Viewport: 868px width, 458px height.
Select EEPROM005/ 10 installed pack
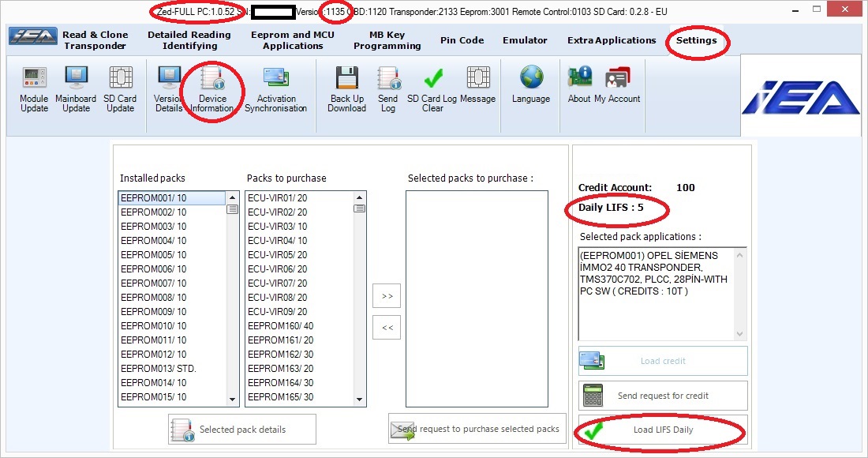tap(171, 255)
